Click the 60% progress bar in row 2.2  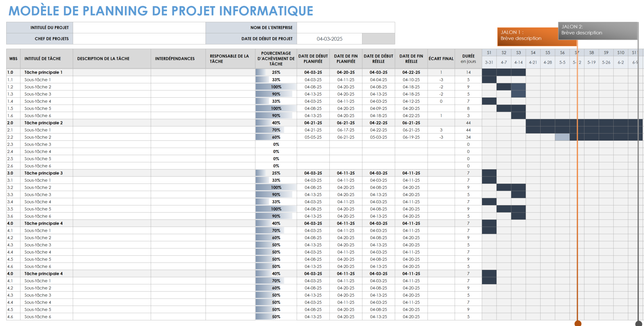click(276, 137)
